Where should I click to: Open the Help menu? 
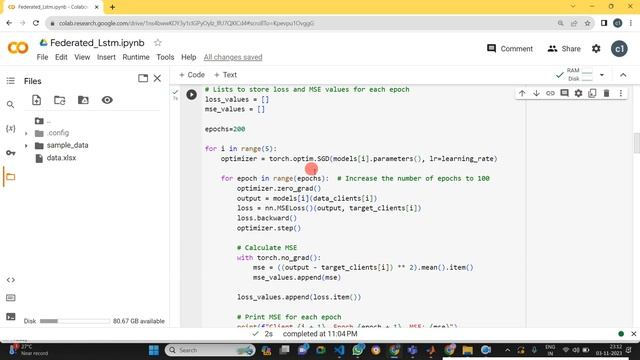coord(189,57)
